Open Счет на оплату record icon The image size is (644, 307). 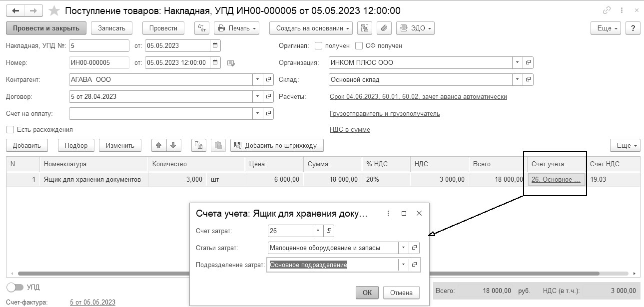(269, 113)
